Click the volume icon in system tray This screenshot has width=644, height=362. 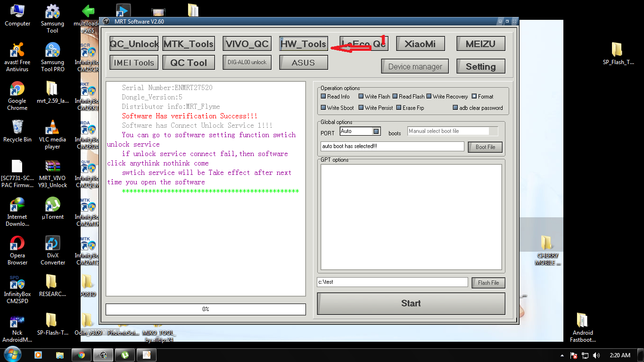[596, 355]
